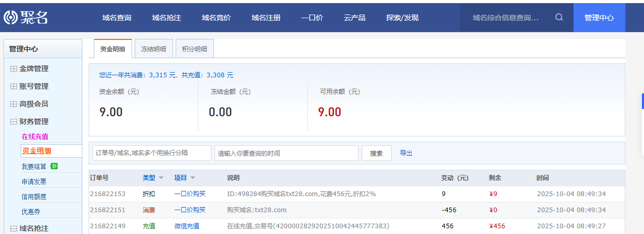Switch to the 积分明细 tab
The width and height of the screenshot is (644, 234).
(x=194, y=49)
